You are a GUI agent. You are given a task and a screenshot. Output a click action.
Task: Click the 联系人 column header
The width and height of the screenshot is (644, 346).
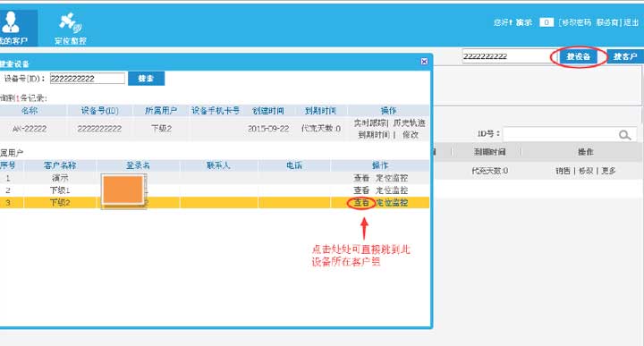pyautogui.click(x=218, y=165)
